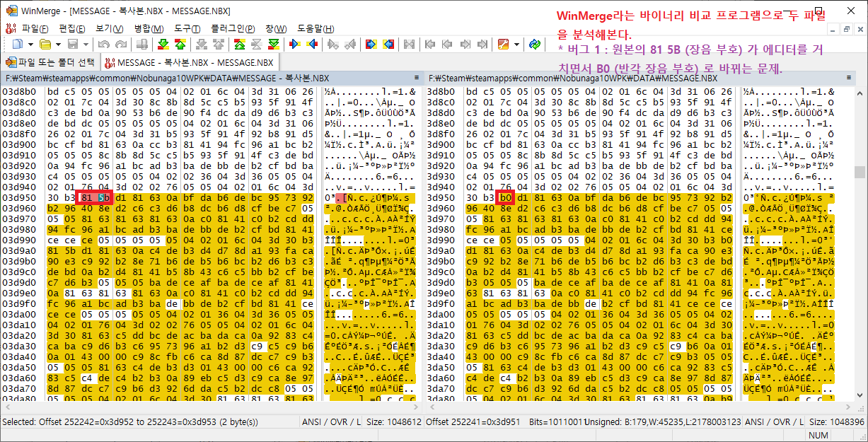This screenshot has height=442, width=868.
Task: Copy difference to the right pane
Action: click(294, 44)
